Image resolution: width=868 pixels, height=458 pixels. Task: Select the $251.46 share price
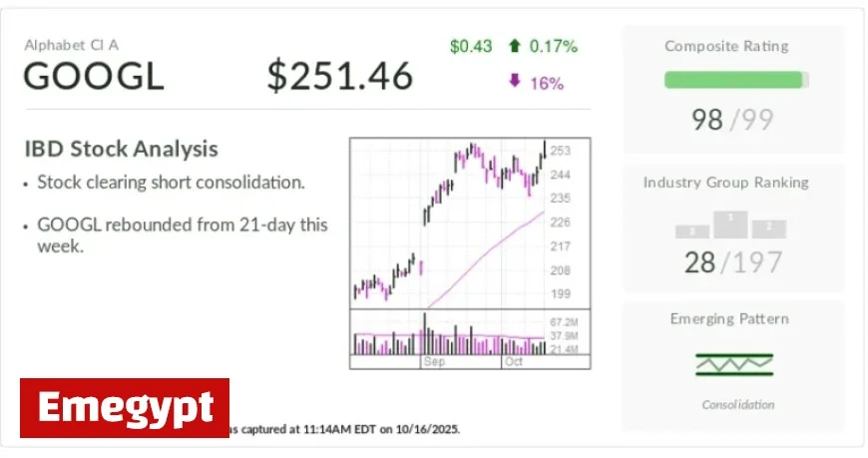(339, 76)
